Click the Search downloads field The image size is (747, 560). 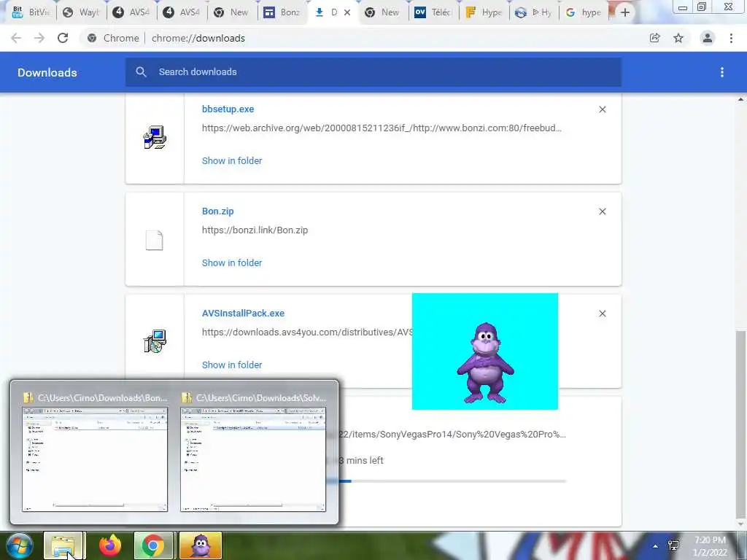click(373, 72)
